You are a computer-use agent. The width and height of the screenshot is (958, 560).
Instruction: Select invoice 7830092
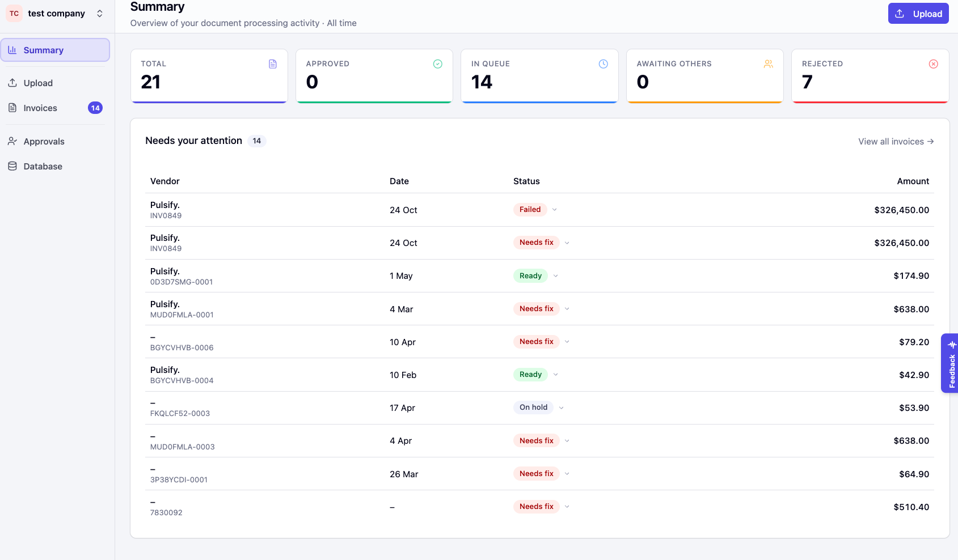point(166,512)
